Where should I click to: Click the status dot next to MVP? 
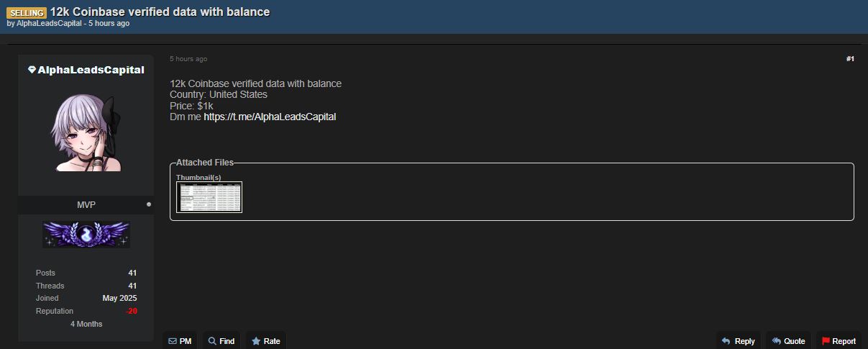[x=149, y=204]
